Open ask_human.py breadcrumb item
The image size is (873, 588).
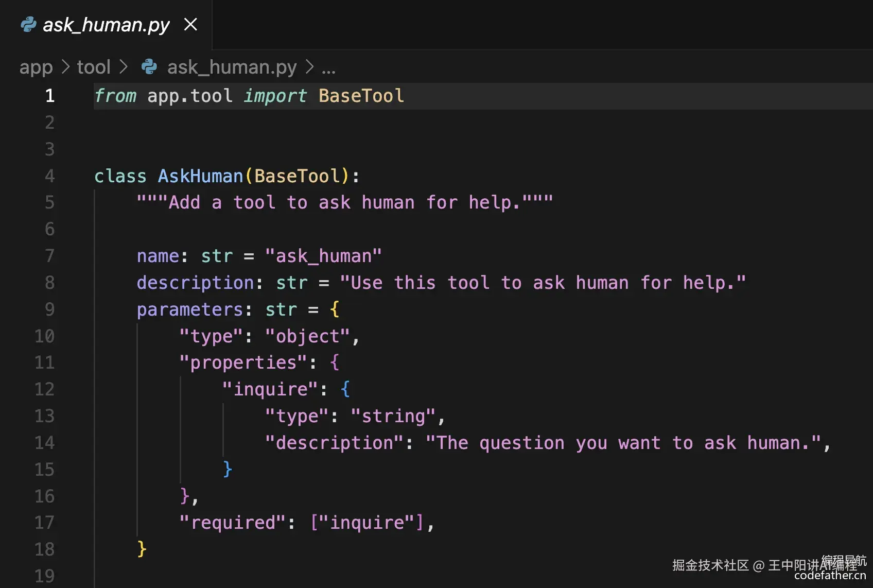tap(232, 67)
